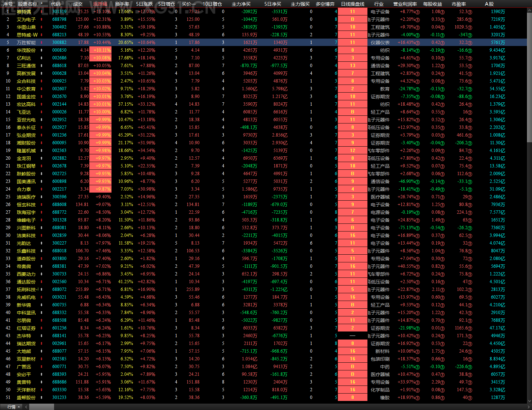Click the marker icon beside 大地熊
This screenshot has height=410, width=532.
coord(42,351)
